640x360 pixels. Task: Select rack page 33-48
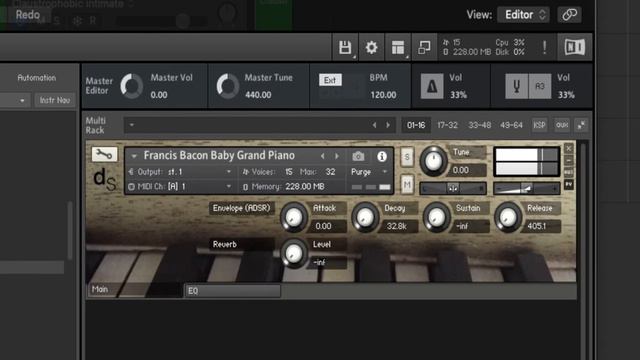tap(480, 125)
